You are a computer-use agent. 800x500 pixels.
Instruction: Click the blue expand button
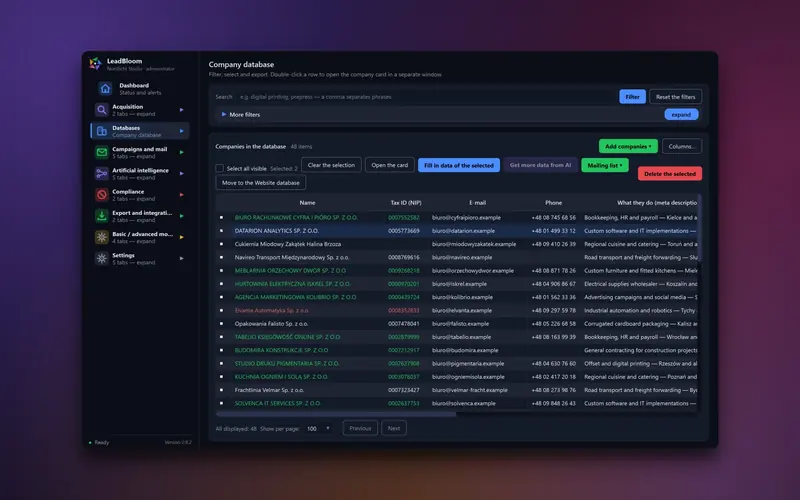click(x=681, y=115)
